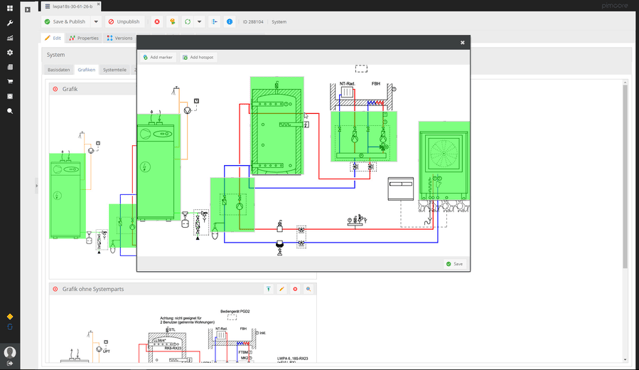Select the lwpa18s object tab
639x370 pixels.
pyautogui.click(x=71, y=7)
